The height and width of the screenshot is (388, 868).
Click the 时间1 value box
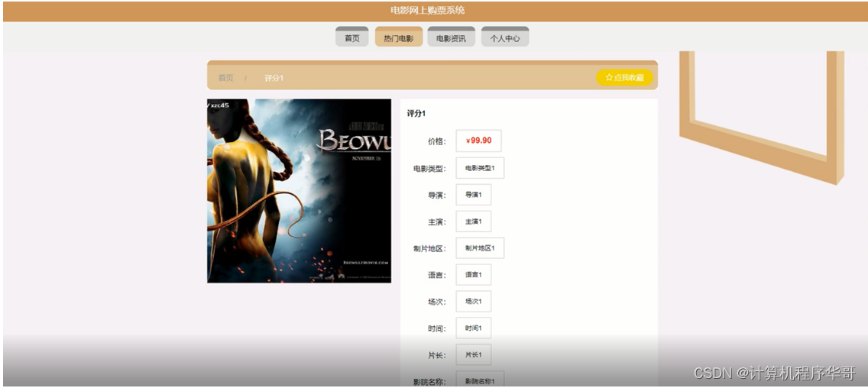pos(473,328)
